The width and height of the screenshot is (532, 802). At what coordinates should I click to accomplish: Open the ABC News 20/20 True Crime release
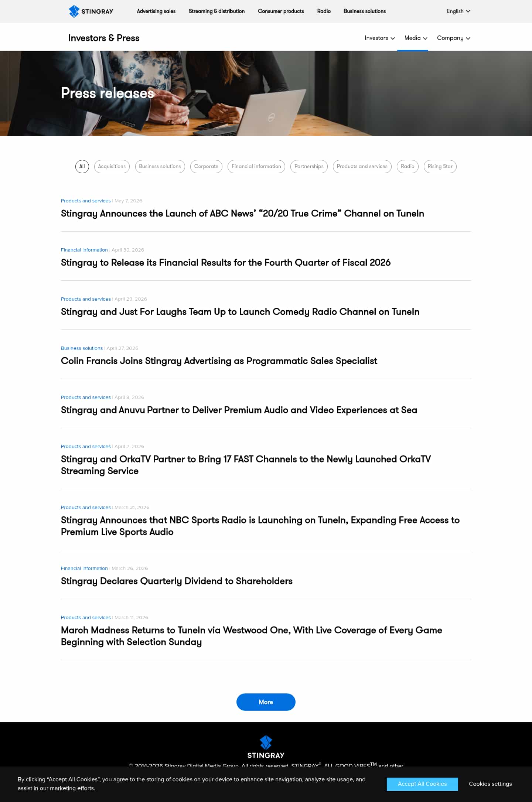click(242, 214)
